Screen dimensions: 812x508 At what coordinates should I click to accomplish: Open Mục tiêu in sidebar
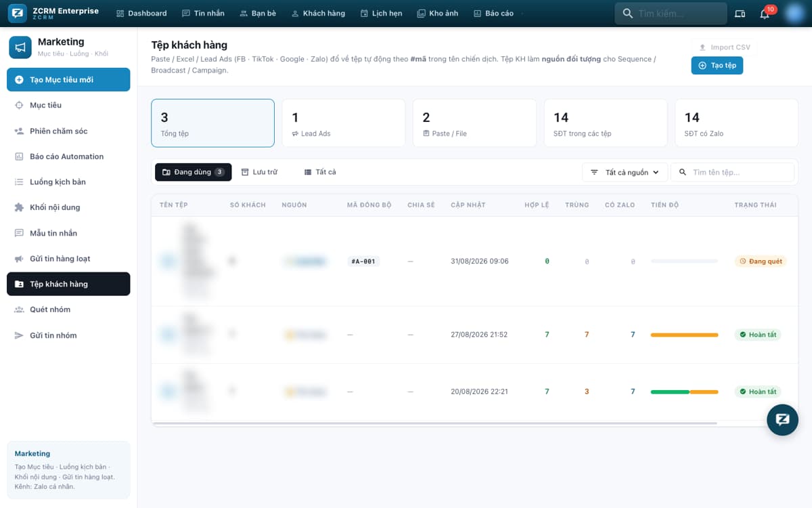click(68, 105)
